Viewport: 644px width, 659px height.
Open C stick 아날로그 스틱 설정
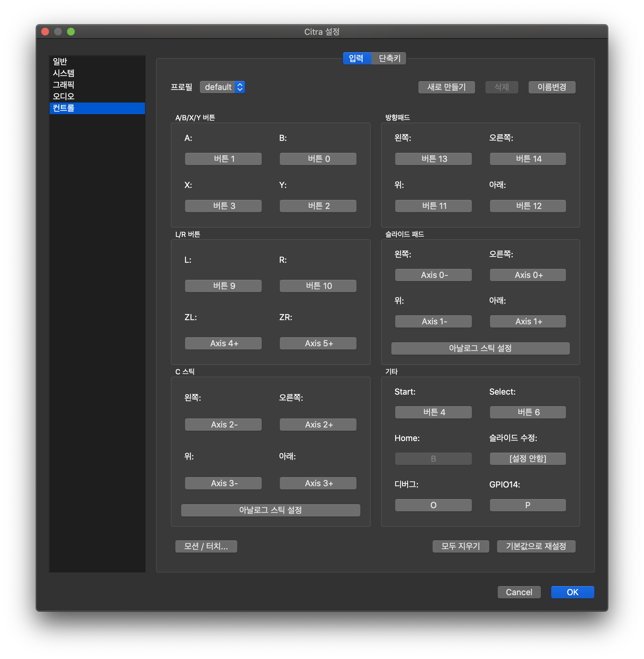pos(270,510)
